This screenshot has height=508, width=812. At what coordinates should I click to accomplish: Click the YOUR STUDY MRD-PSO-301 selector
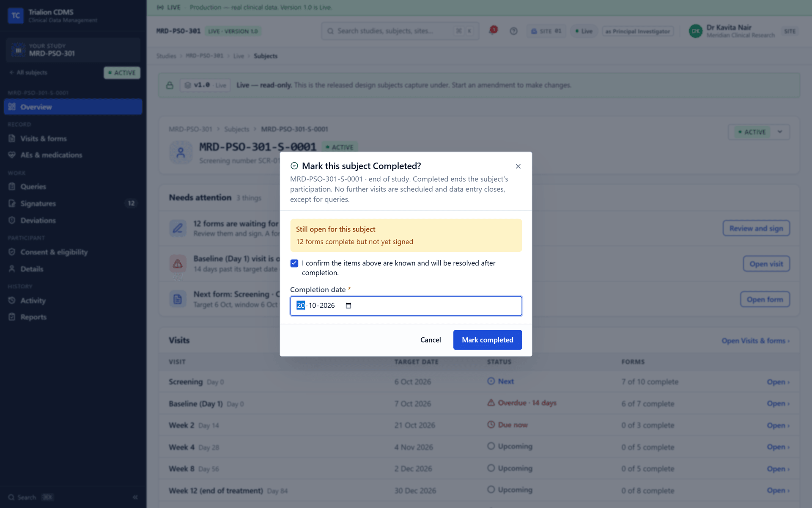(73, 50)
